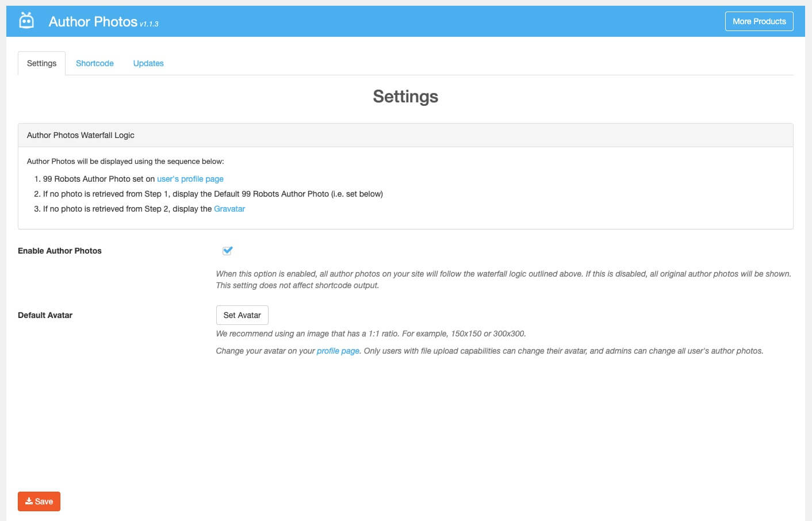The width and height of the screenshot is (812, 521).
Task: Open the Gravatar link
Action: pyautogui.click(x=229, y=209)
